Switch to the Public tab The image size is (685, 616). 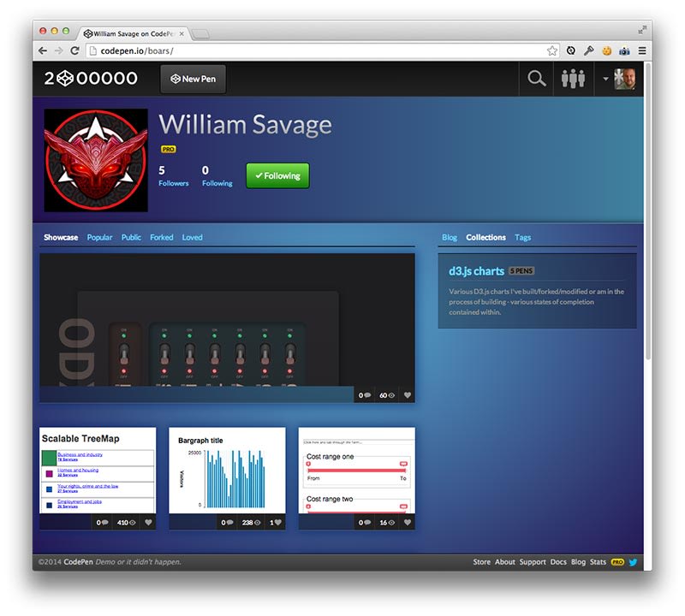click(131, 238)
